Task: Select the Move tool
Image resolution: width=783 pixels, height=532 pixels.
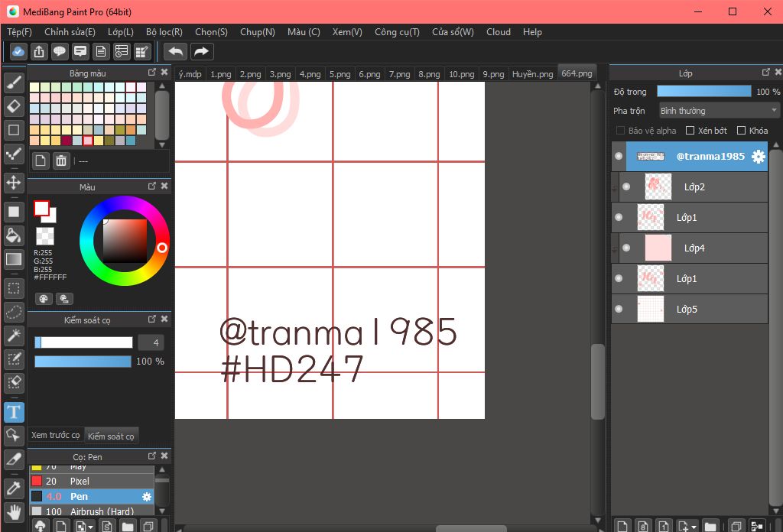Action: tap(14, 182)
